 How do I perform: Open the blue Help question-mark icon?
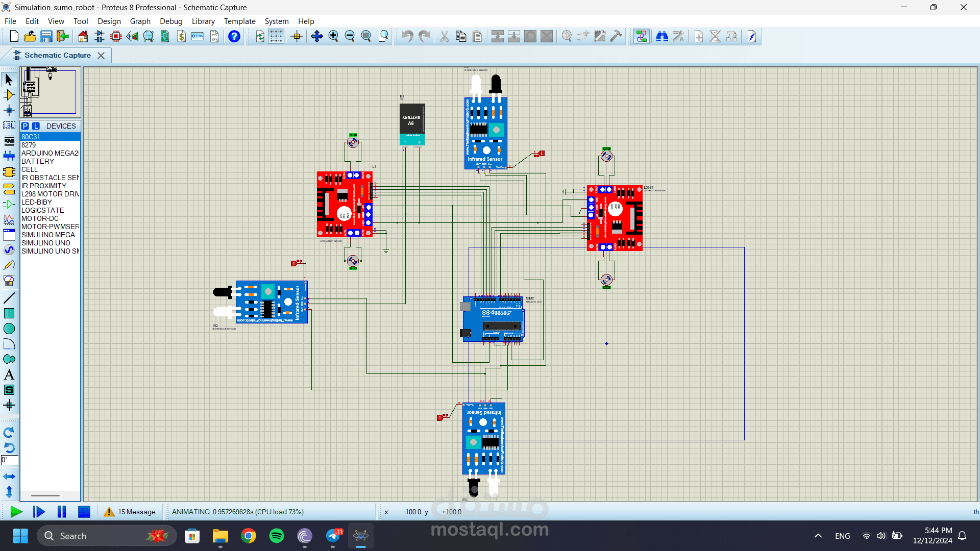[x=234, y=36]
